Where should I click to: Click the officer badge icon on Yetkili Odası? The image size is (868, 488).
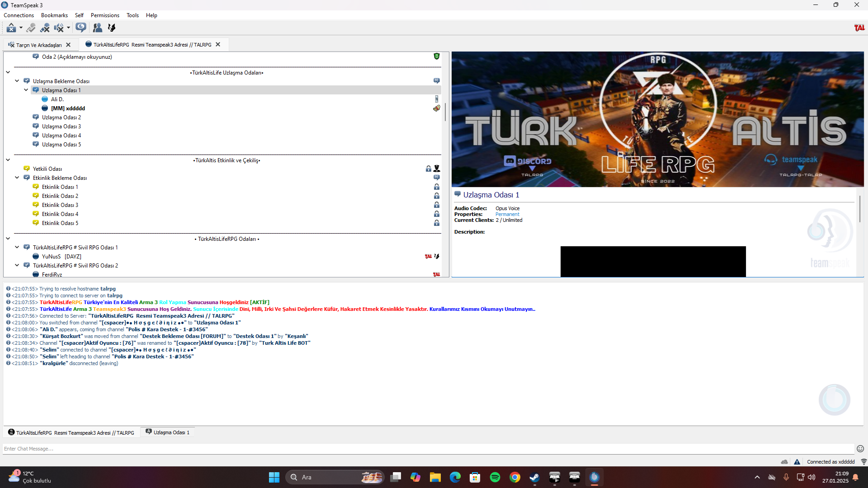(437, 169)
